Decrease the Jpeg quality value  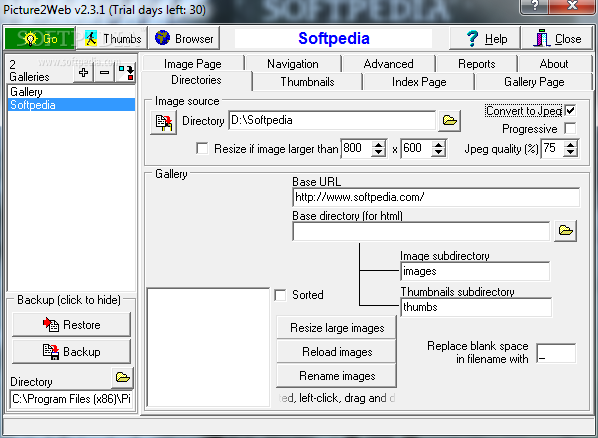571,153
